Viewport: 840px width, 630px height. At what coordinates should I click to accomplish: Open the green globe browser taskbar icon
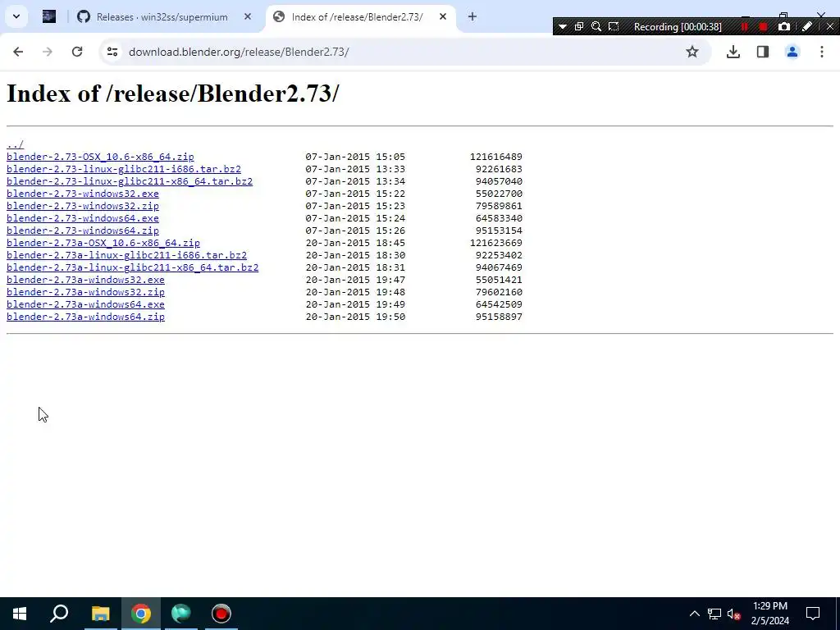point(181,614)
